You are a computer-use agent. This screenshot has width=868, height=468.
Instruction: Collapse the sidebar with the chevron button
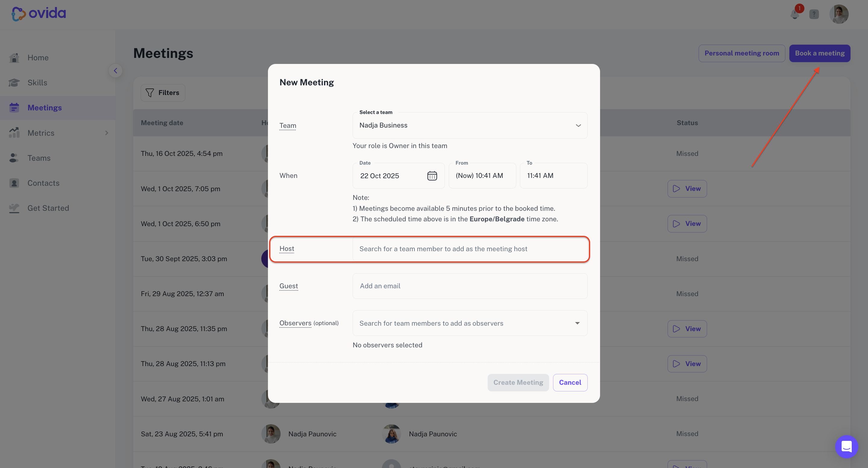pos(115,71)
